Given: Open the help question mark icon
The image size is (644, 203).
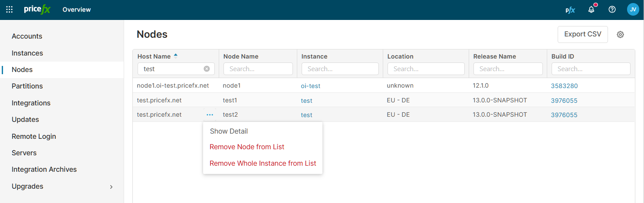Looking at the screenshot, I should [612, 10].
